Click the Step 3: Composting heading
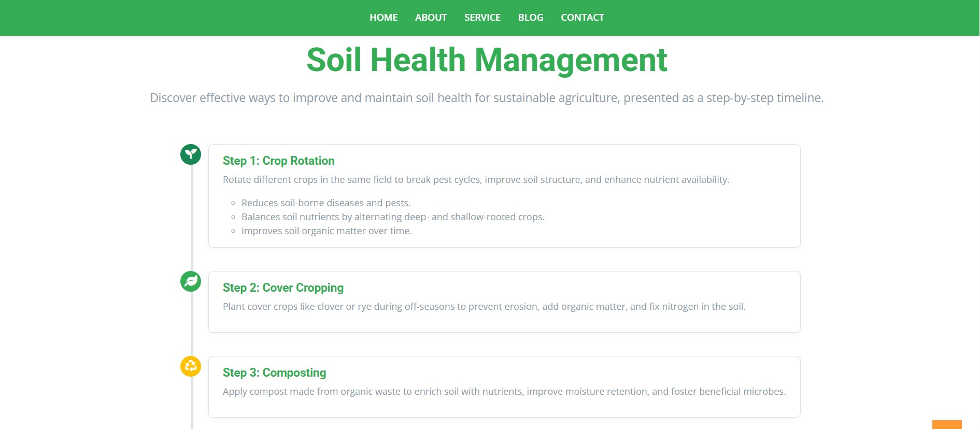 coord(274,373)
